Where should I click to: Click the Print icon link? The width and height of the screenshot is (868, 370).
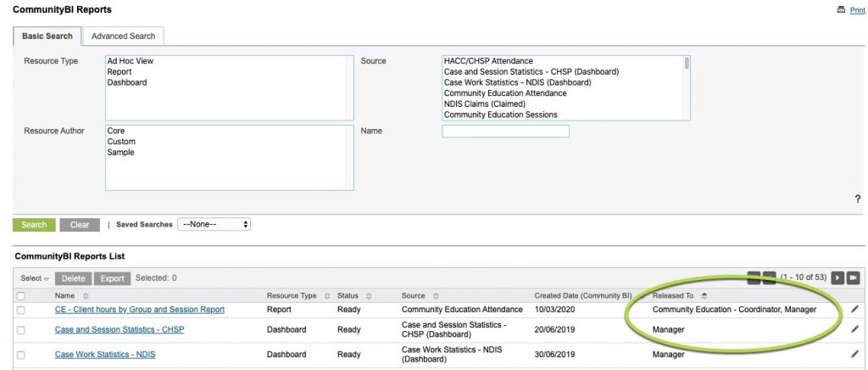pyautogui.click(x=841, y=10)
